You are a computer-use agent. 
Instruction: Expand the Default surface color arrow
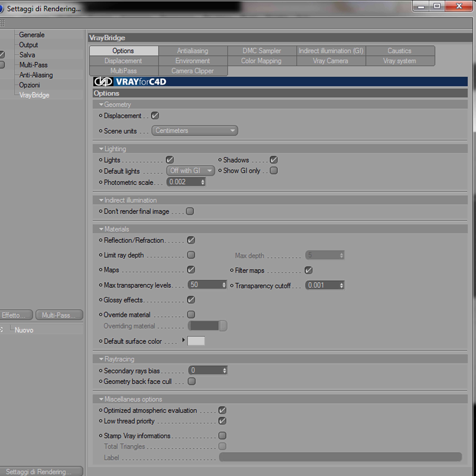[183, 340]
